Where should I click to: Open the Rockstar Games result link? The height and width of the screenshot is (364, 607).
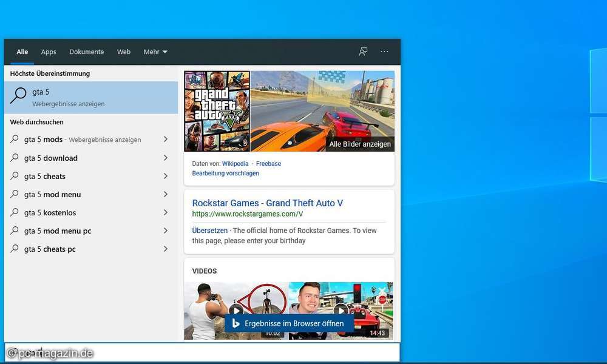coord(267,203)
